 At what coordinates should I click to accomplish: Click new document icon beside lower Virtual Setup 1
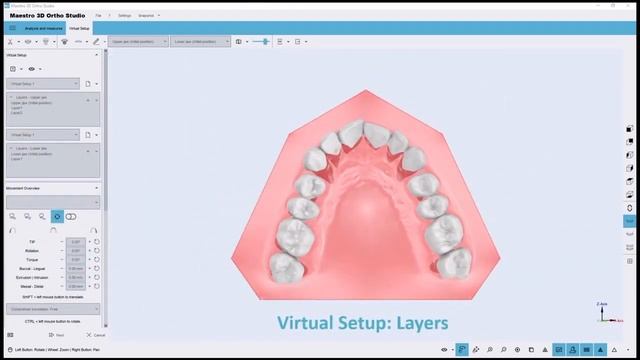pyautogui.click(x=88, y=135)
